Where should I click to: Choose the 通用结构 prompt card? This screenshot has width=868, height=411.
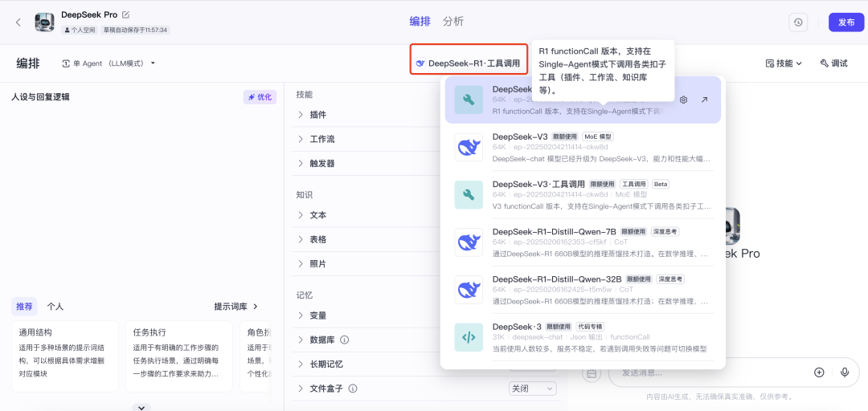(65, 356)
